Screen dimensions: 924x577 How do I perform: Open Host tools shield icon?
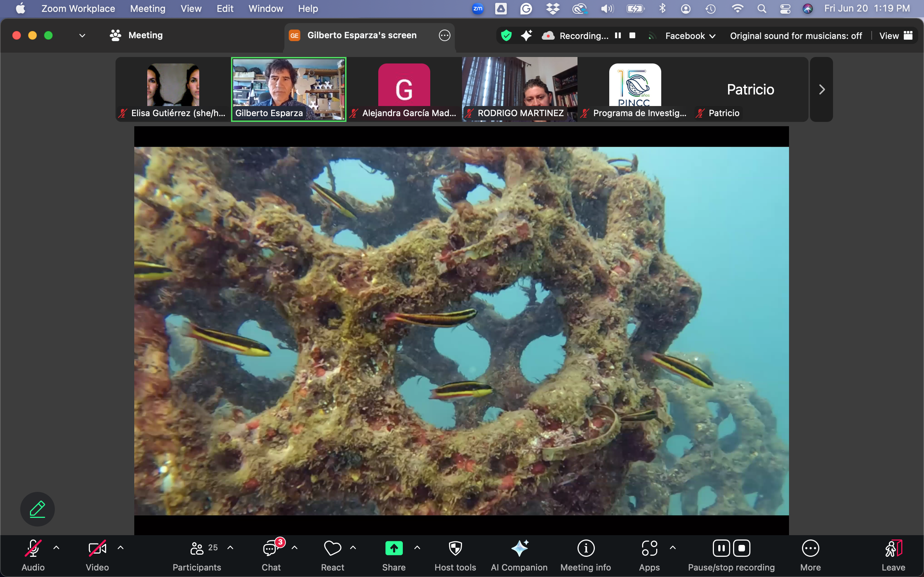tap(455, 555)
